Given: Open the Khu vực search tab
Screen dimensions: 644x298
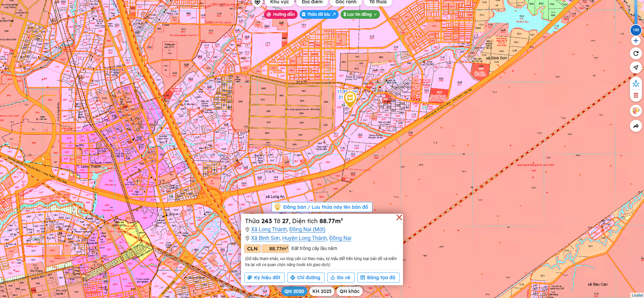Looking at the screenshot, I should click(279, 2).
